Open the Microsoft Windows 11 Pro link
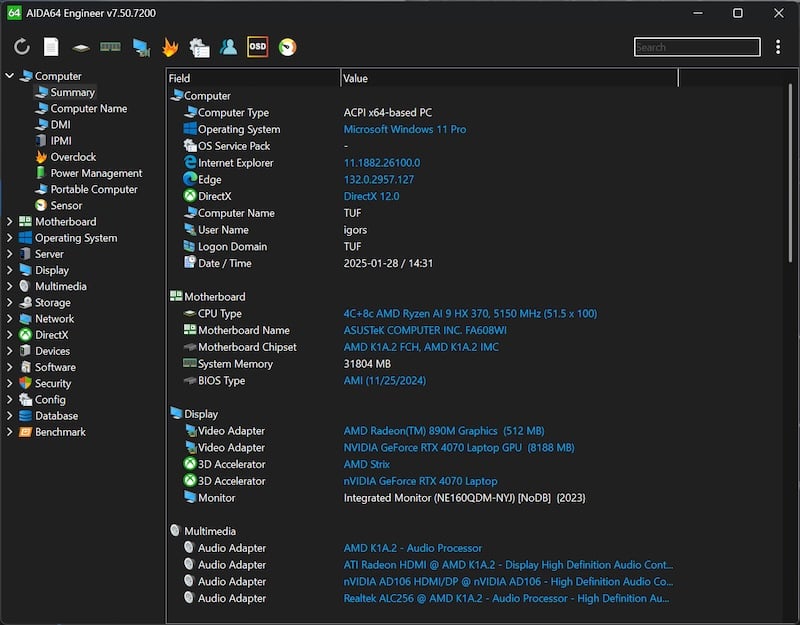800x625 pixels. pos(405,129)
